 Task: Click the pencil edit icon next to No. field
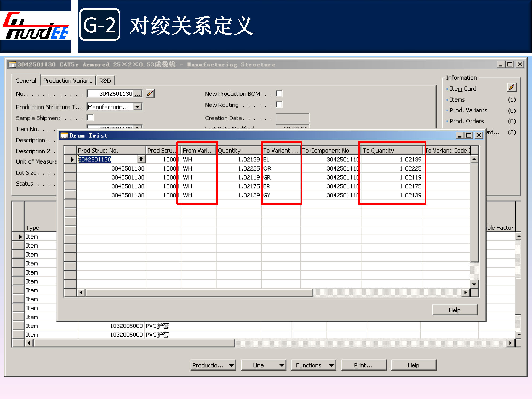click(x=150, y=94)
